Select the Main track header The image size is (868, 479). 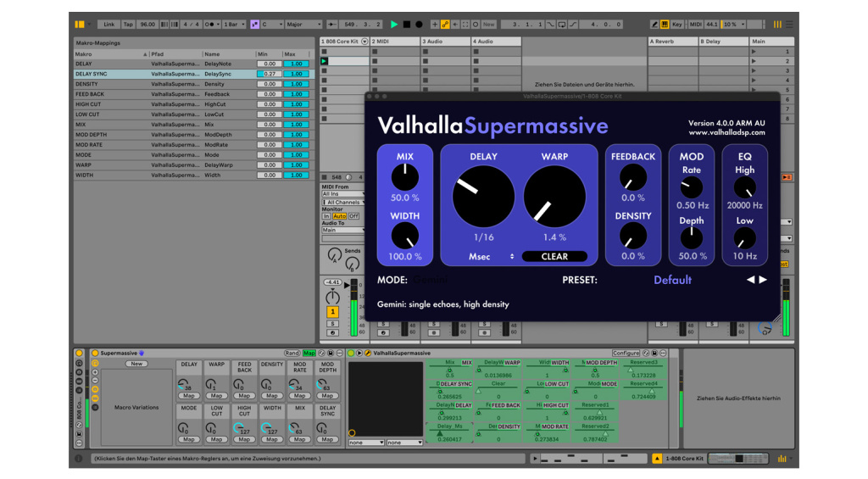point(771,42)
